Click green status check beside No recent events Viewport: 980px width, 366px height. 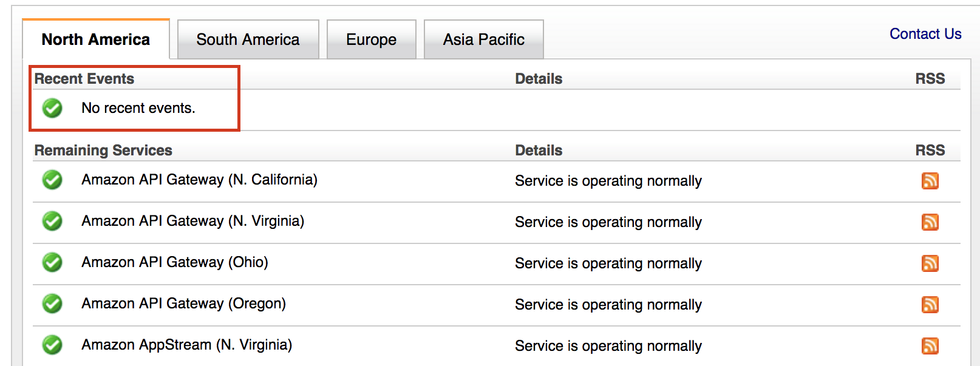click(52, 109)
